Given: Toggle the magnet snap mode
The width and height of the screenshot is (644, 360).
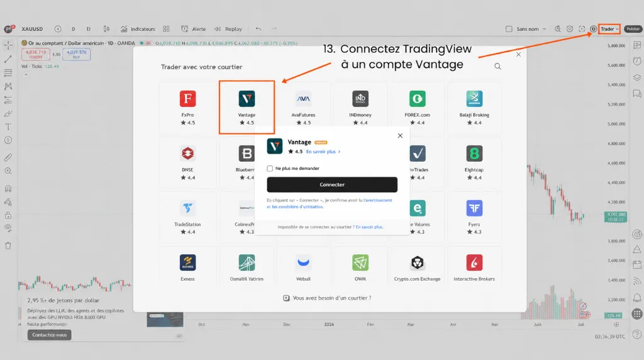Looking at the screenshot, I should (x=8, y=189).
